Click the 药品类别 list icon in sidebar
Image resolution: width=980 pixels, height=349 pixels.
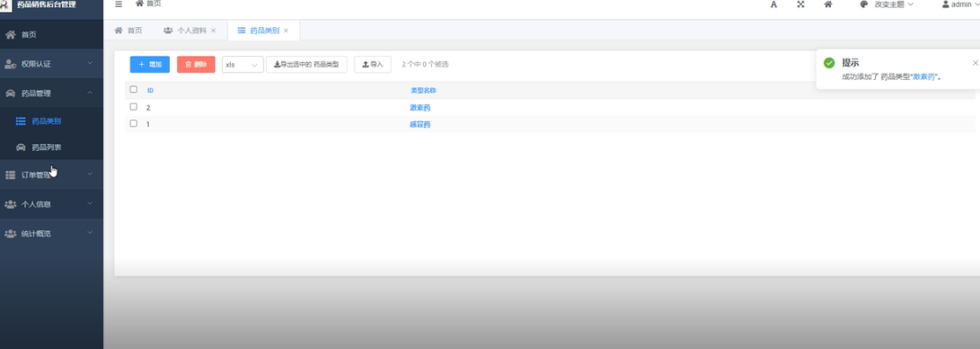point(21,121)
